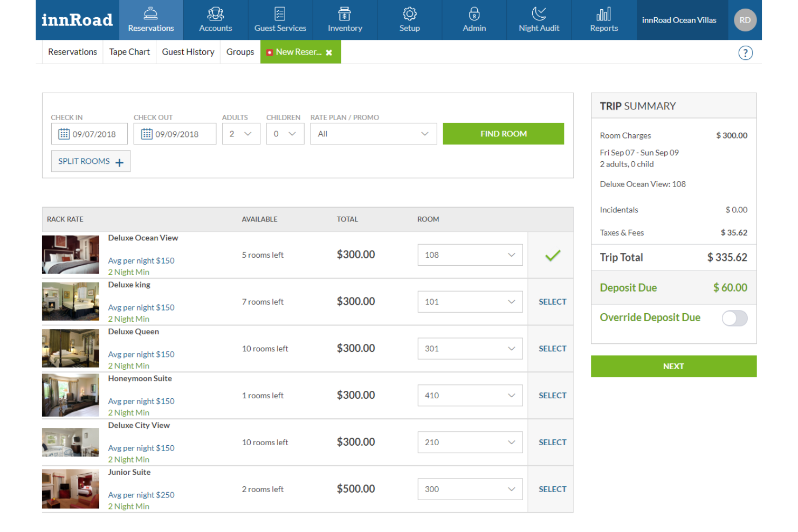The width and height of the screenshot is (798, 532).
Task: Click the Junior Suite room thumbnail
Action: [70, 488]
